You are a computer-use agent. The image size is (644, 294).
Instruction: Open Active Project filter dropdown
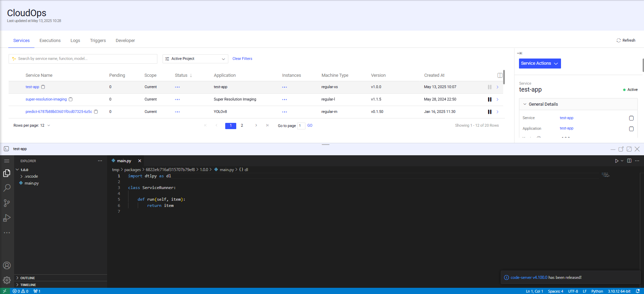(195, 59)
